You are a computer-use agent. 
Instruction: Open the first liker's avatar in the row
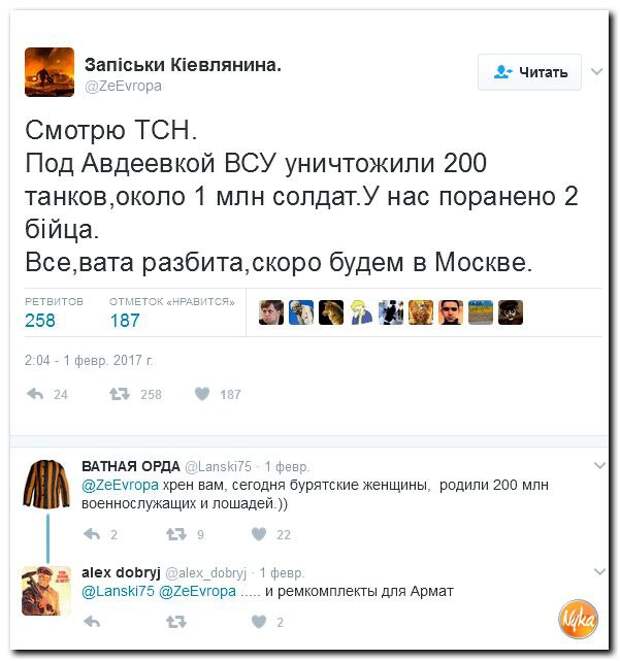pyautogui.click(x=271, y=312)
